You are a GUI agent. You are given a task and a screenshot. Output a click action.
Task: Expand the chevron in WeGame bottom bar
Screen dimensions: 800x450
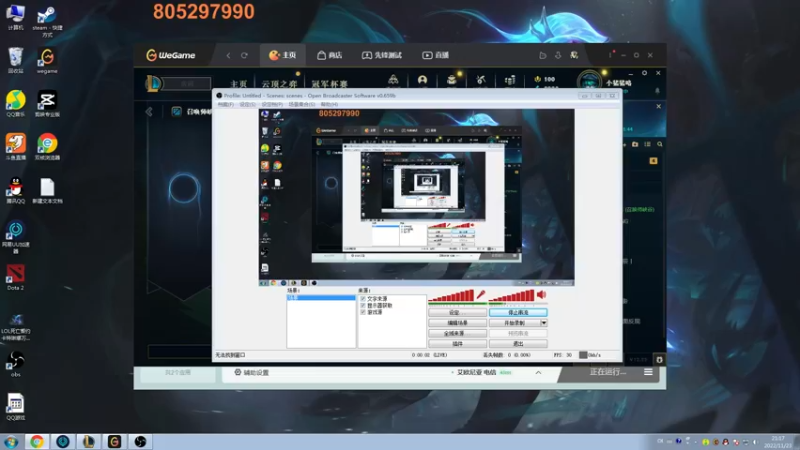click(538, 372)
